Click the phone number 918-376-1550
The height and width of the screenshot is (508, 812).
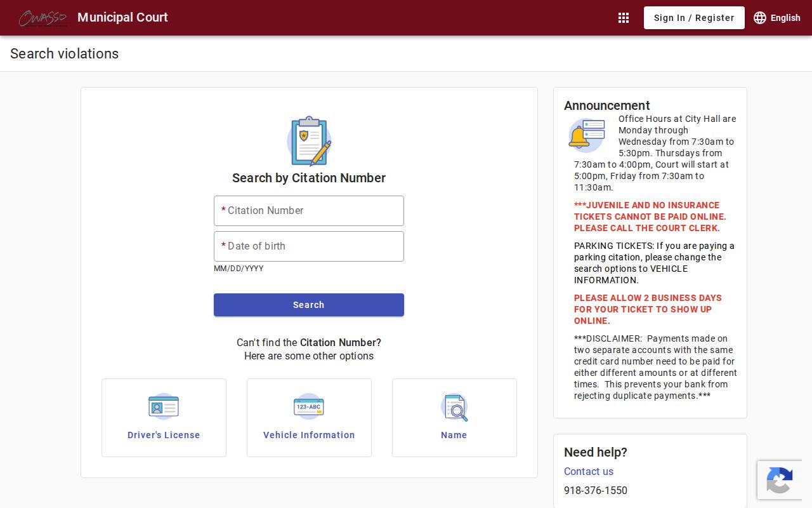pyautogui.click(x=596, y=490)
